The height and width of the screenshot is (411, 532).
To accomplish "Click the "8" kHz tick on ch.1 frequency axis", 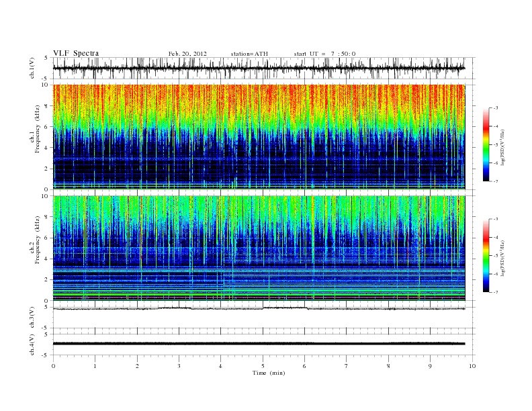I will 46,106.
